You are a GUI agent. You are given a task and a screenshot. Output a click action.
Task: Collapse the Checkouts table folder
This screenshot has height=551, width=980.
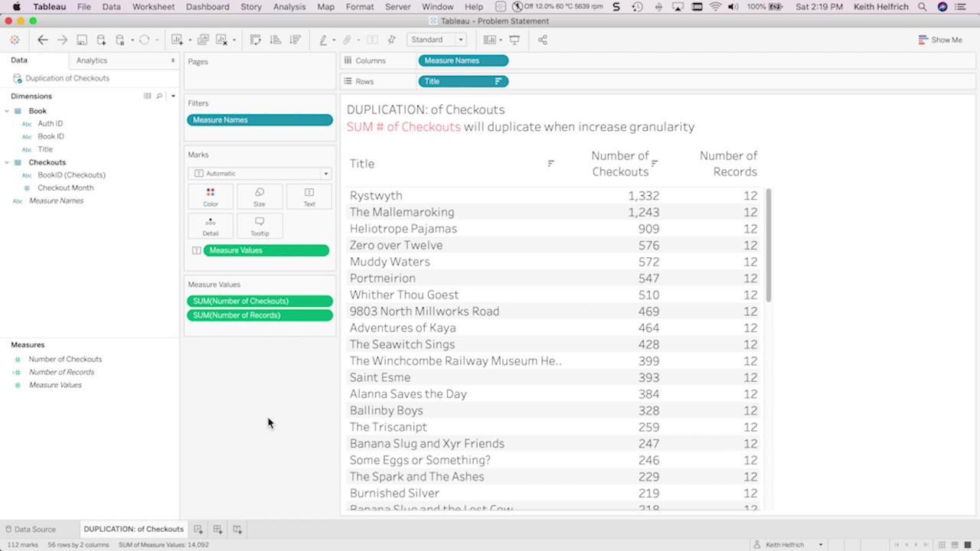(x=7, y=162)
